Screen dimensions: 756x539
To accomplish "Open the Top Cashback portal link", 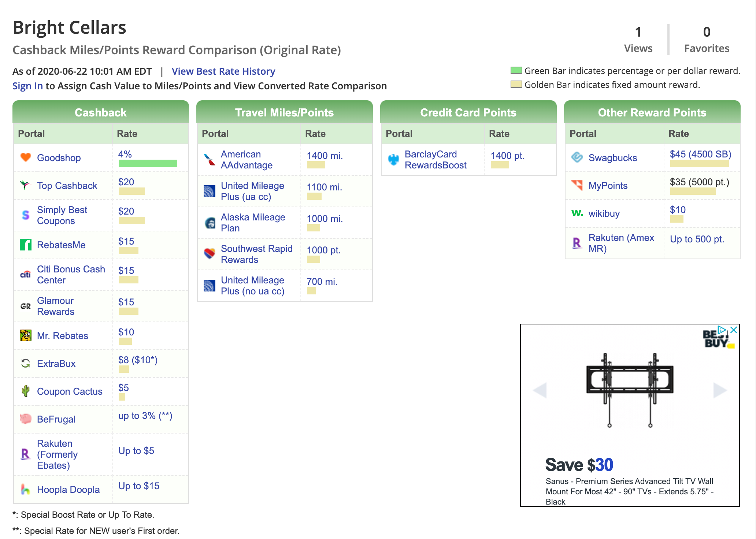I will coord(67,186).
